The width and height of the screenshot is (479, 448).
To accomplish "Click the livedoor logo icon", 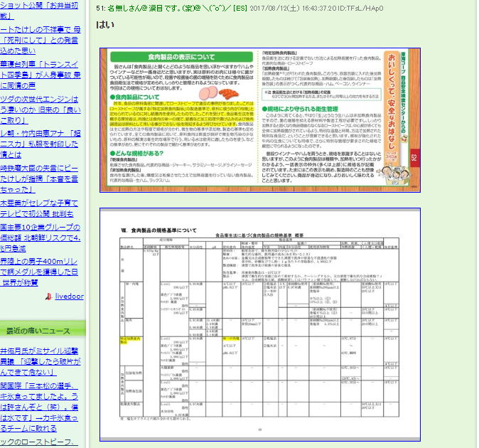I will [x=48, y=297].
